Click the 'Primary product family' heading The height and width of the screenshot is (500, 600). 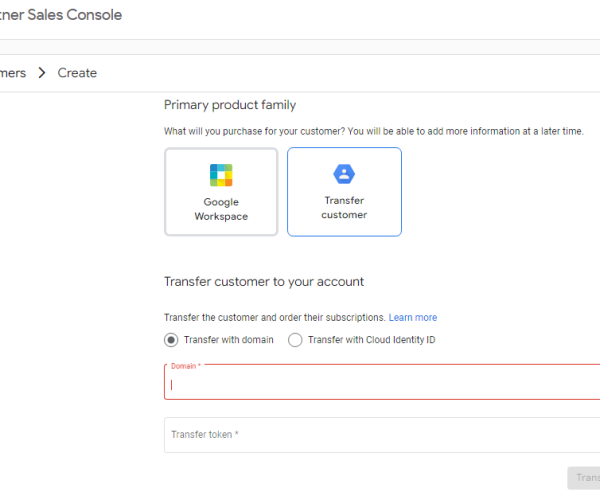click(x=230, y=105)
